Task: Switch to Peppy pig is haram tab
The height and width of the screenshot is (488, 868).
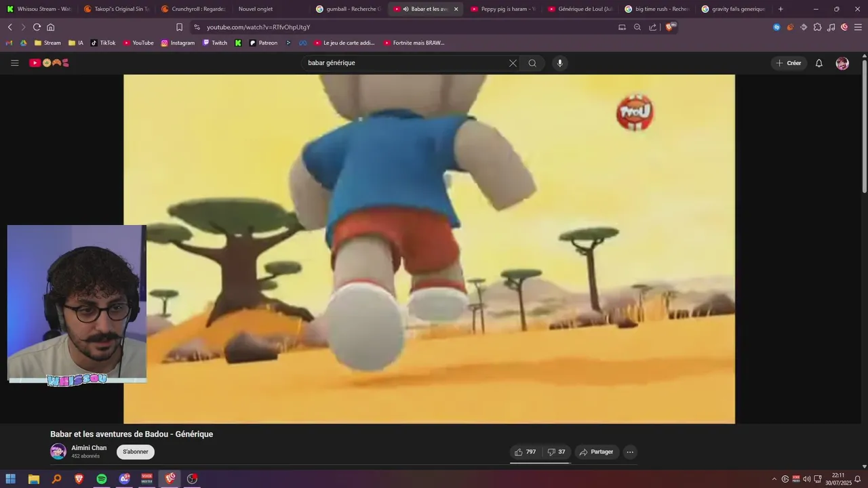Action: pos(502,9)
